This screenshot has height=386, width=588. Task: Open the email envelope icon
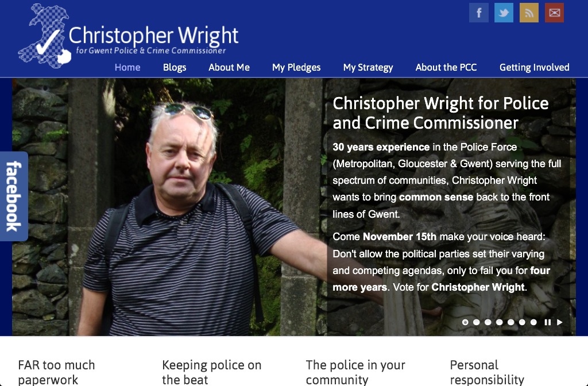click(x=554, y=13)
